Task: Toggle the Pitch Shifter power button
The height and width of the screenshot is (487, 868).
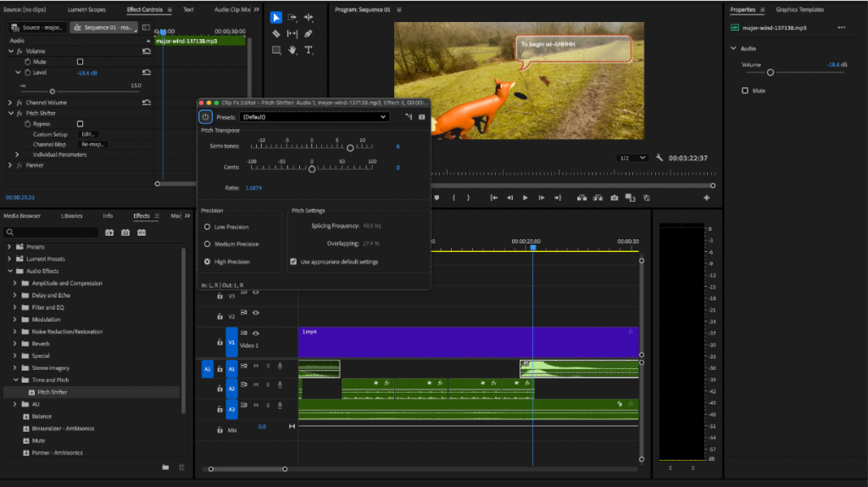Action: tap(205, 116)
